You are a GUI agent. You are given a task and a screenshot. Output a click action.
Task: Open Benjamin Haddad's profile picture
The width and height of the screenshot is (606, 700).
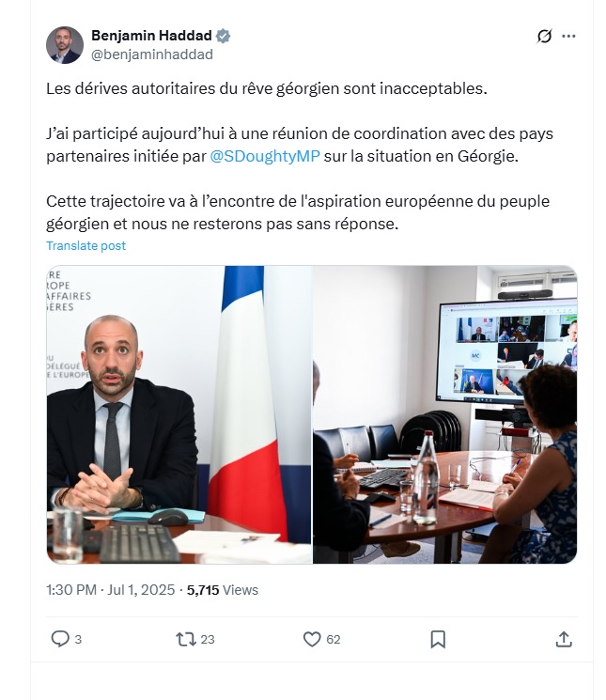pos(65,45)
